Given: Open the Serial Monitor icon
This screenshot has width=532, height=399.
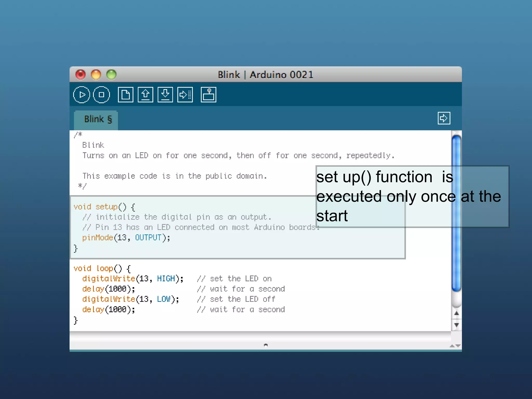Looking at the screenshot, I should pyautogui.click(x=208, y=95).
